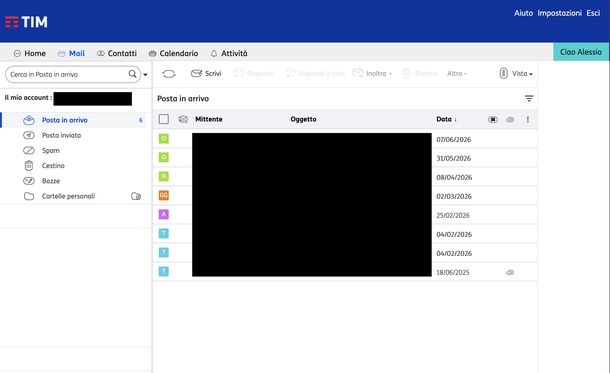
Task: Open the Attività tab
Action: coord(229,54)
